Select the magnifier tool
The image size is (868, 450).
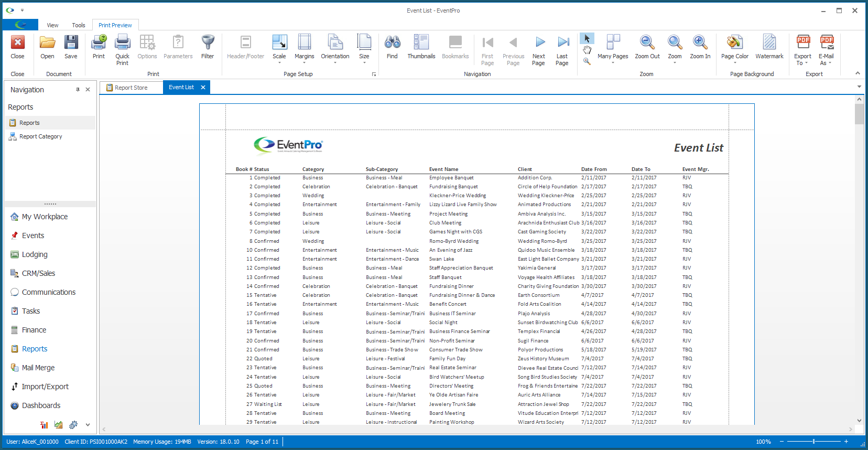(587, 61)
